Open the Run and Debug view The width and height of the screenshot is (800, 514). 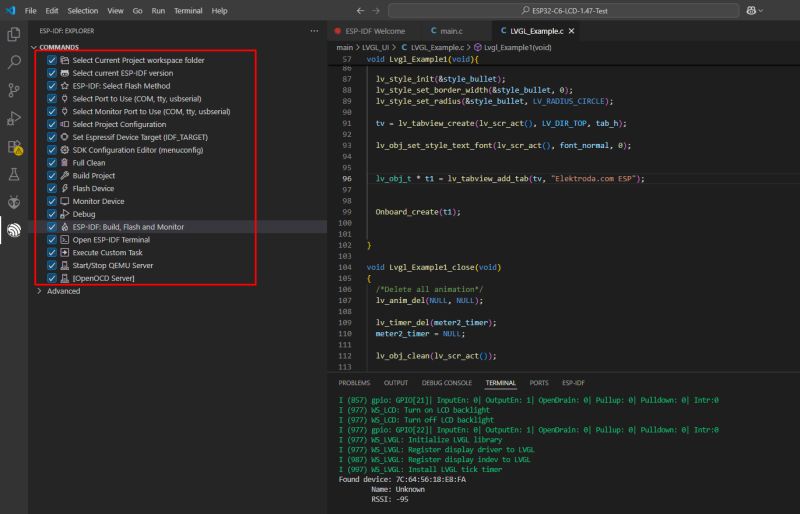pos(14,118)
